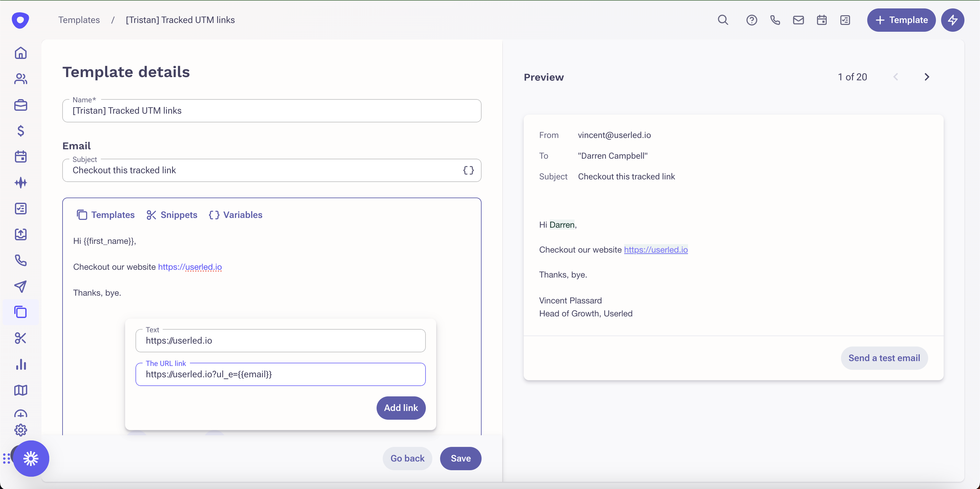This screenshot has width=980, height=489.
Task: Open the settings gear in sidebar
Action: [x=20, y=430]
